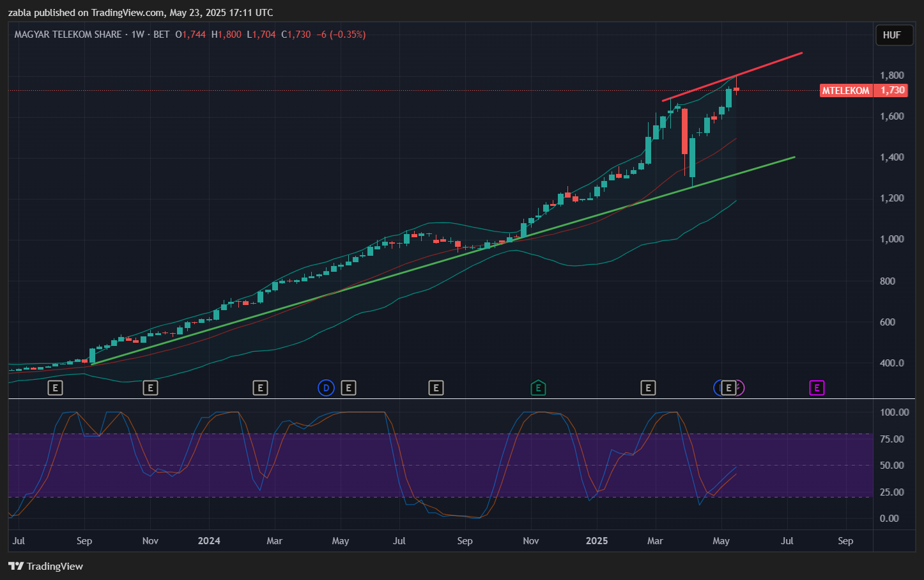
Task: Click the change value −6 (−0.35%)
Action: point(341,35)
